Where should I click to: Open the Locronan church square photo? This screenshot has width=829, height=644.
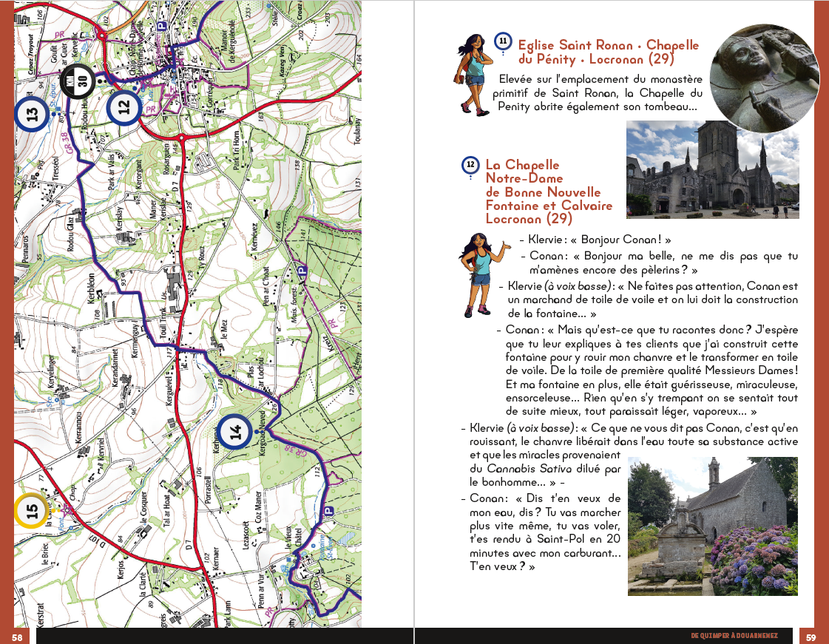coord(713,170)
